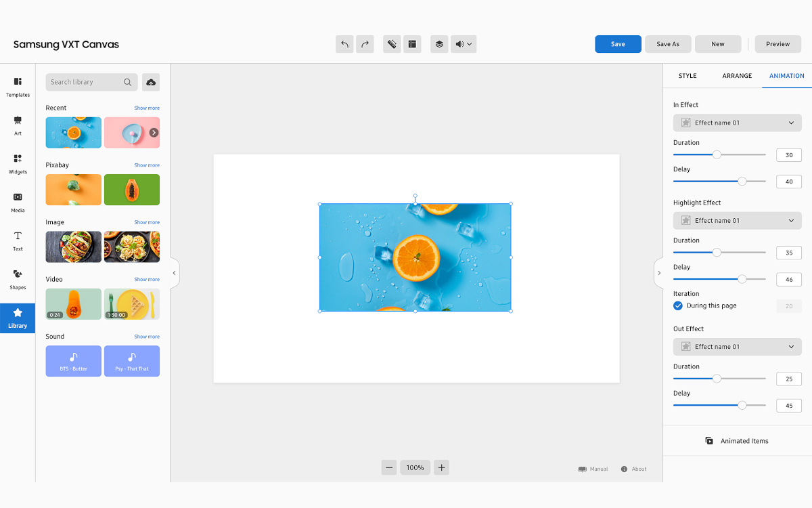Image resolution: width=812 pixels, height=508 pixels.
Task: Switch to the ARRANGE tab
Action: pos(737,76)
